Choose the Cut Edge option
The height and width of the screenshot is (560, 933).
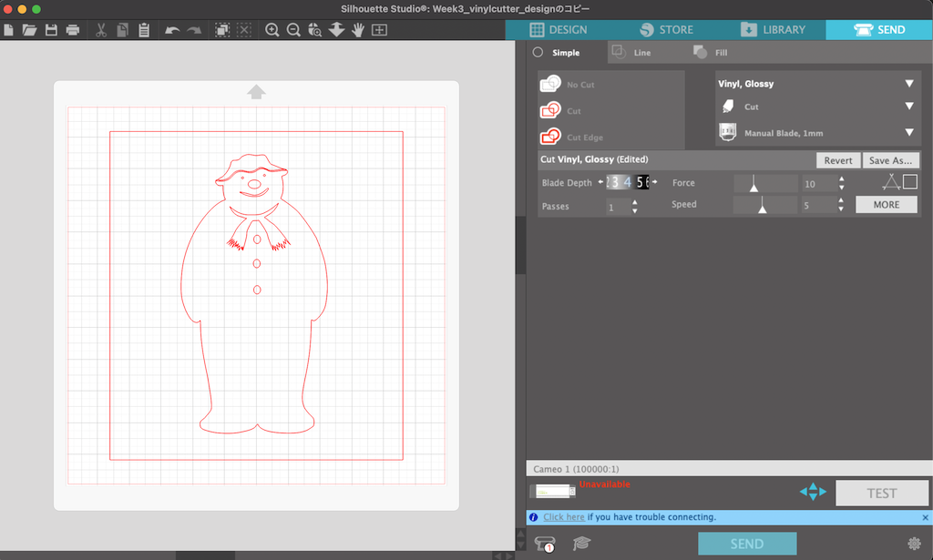pyautogui.click(x=571, y=137)
